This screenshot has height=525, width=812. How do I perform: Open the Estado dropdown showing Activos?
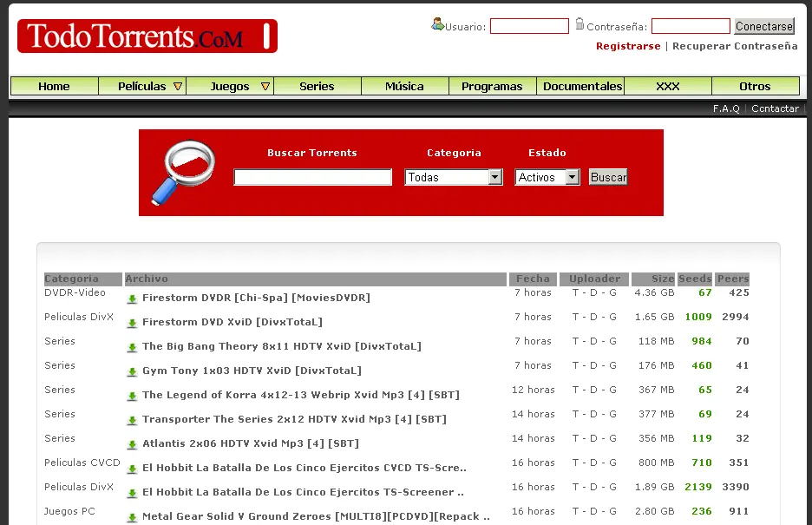[547, 177]
